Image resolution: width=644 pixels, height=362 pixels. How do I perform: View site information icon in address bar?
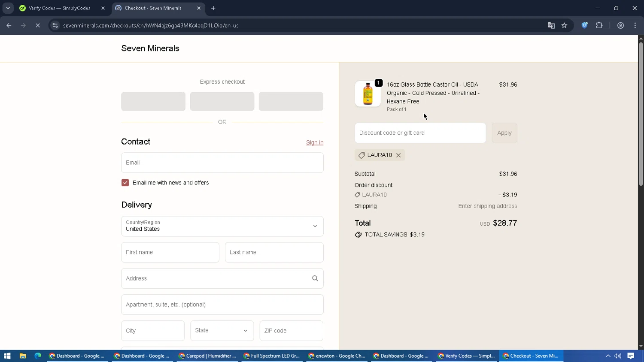(55, 25)
